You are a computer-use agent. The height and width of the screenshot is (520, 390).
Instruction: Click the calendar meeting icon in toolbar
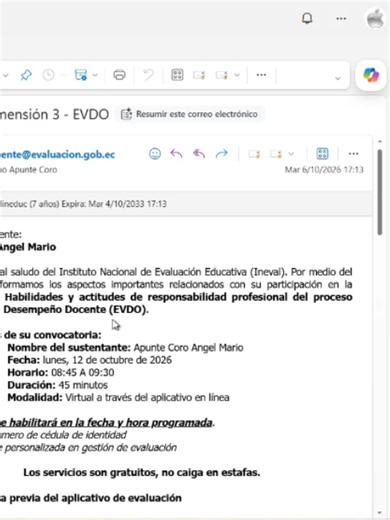81,75
